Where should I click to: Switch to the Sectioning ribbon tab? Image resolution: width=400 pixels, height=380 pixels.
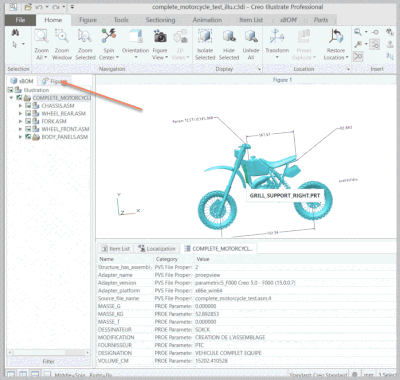160,20
